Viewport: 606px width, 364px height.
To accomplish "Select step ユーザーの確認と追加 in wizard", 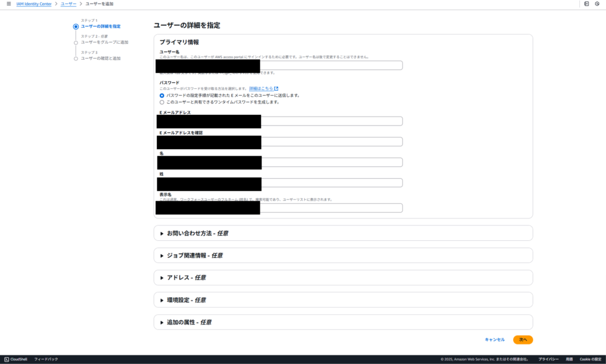I will click(101, 59).
